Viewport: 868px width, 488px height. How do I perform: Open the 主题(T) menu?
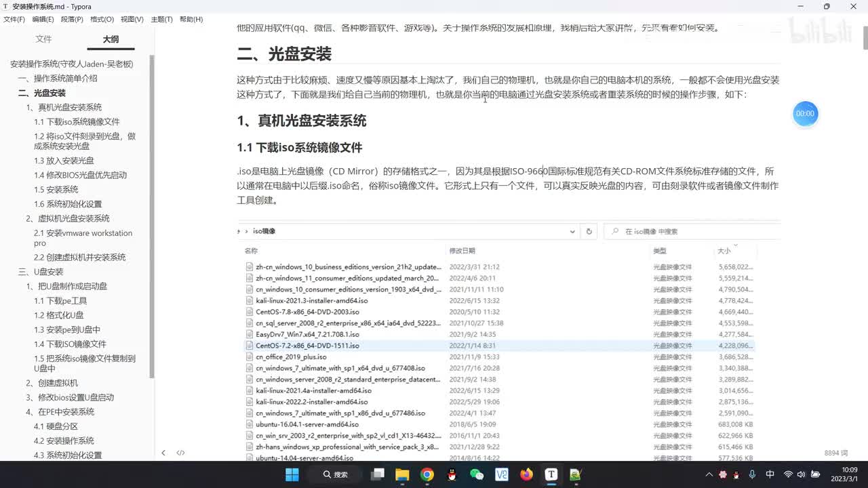(161, 20)
